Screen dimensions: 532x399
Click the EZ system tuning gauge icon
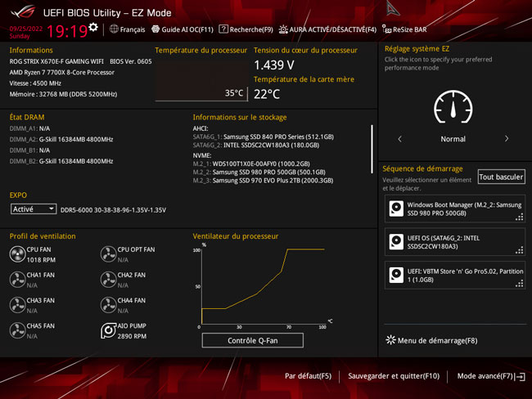[x=453, y=107]
